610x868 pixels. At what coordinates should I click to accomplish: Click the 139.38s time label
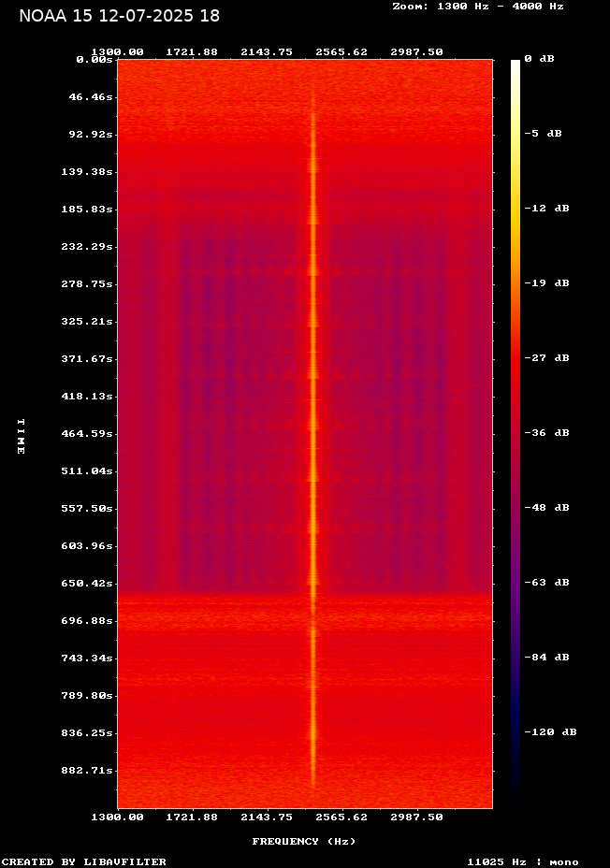point(87,171)
